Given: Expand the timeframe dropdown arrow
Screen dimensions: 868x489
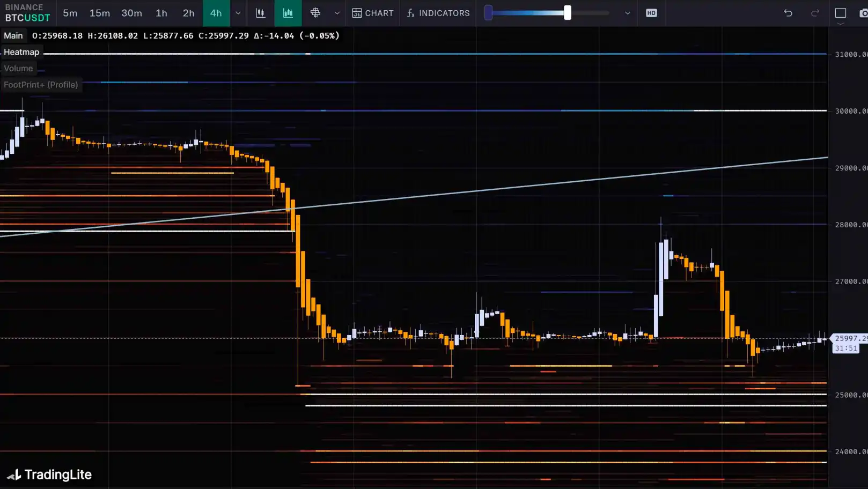Looking at the screenshot, I should 238,13.
